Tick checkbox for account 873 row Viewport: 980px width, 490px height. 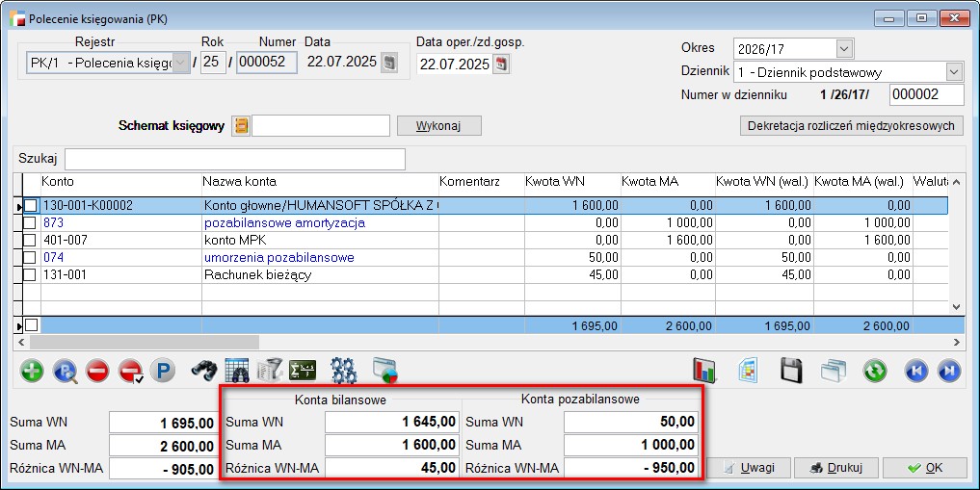point(31,222)
